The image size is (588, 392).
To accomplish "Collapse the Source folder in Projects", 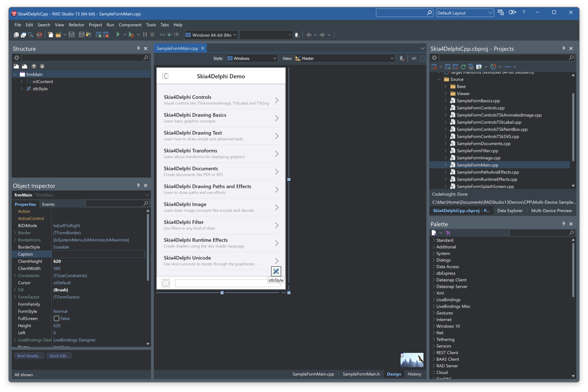I will (x=439, y=79).
